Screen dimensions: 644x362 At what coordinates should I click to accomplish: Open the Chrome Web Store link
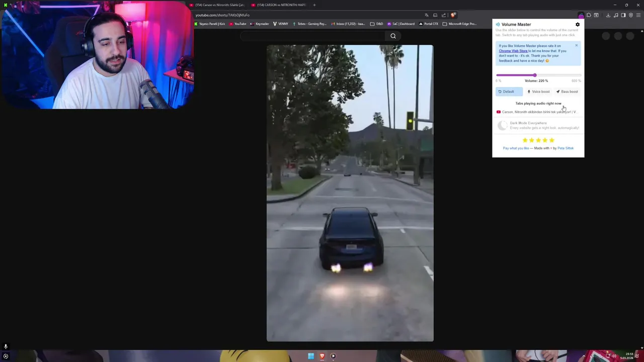tap(513, 51)
